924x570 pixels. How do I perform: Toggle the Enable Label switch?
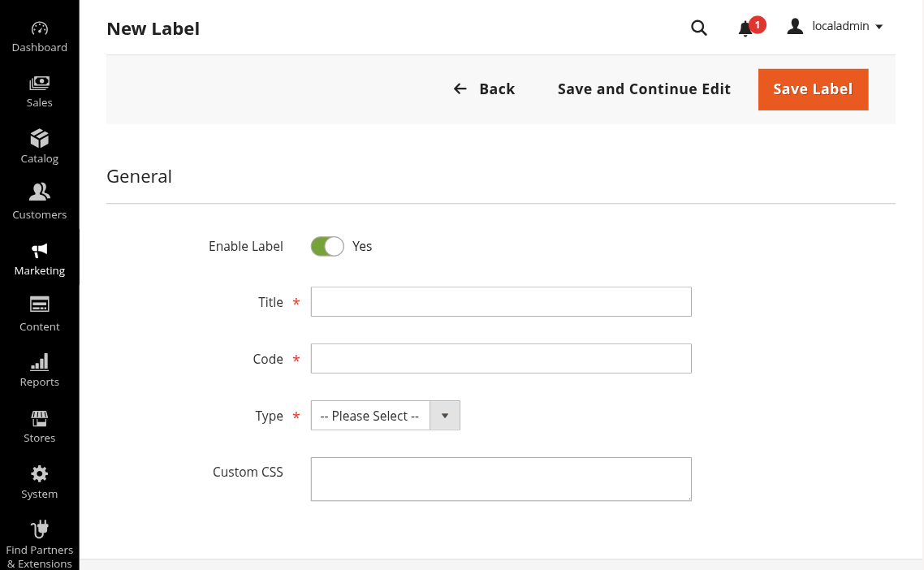click(x=327, y=246)
